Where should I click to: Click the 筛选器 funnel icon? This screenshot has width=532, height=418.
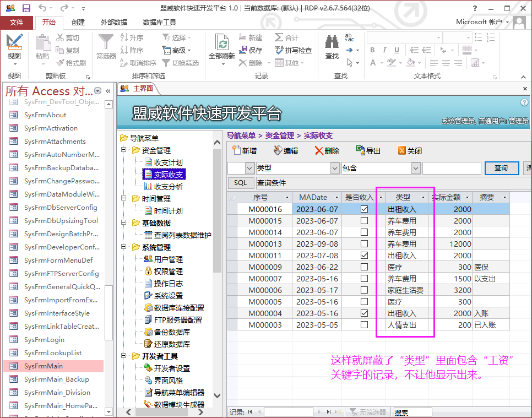point(106,42)
